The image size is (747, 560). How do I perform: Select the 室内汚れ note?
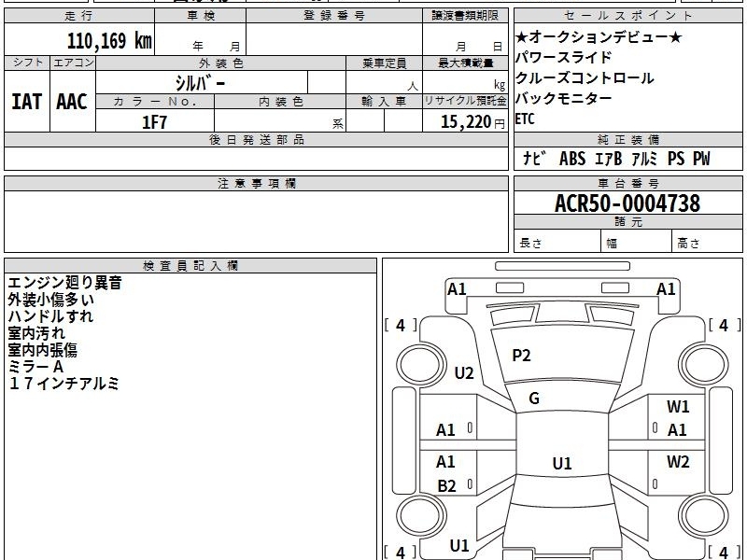(36, 333)
